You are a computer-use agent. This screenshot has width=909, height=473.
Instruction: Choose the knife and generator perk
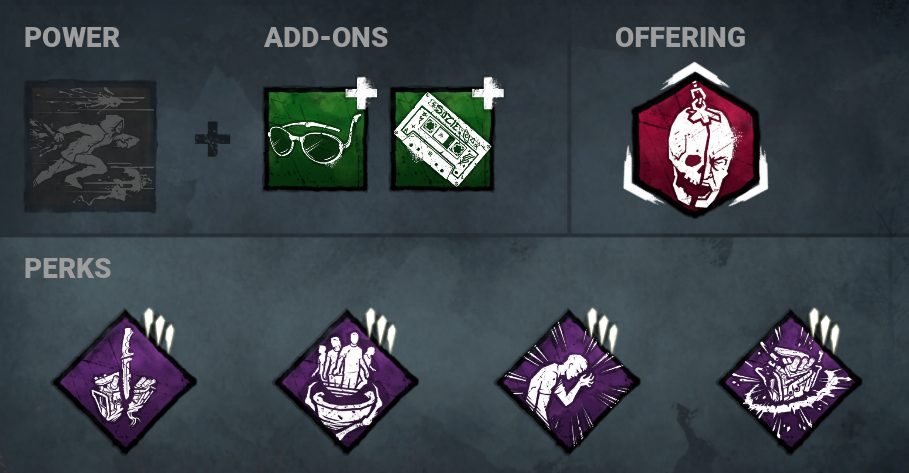tap(125, 381)
